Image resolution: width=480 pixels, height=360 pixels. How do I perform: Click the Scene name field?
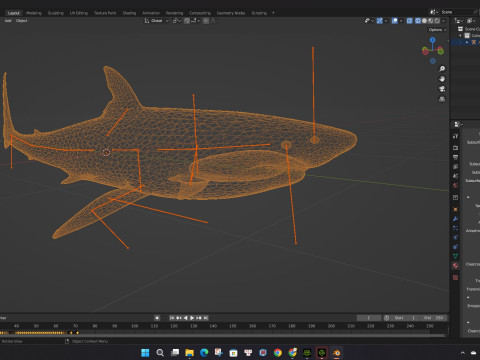[458, 12]
